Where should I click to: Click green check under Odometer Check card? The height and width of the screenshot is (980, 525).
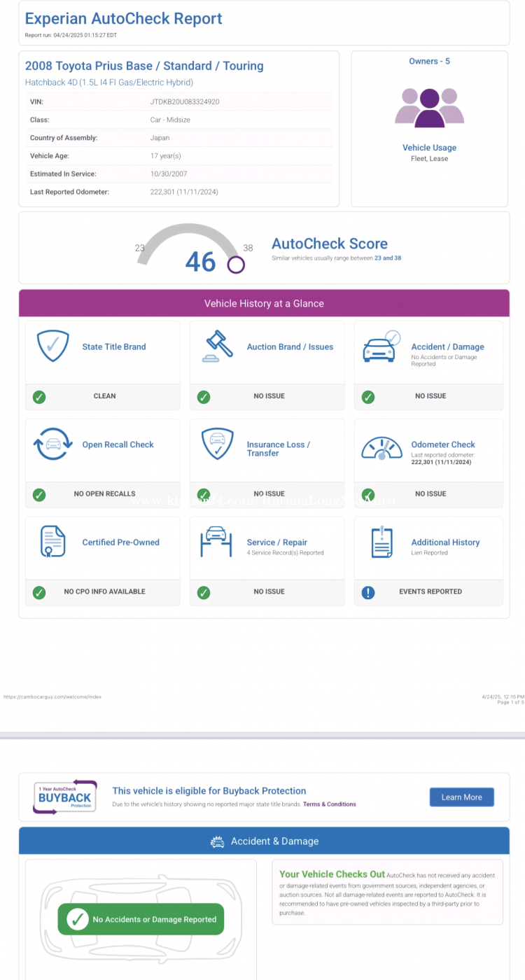[368, 495]
